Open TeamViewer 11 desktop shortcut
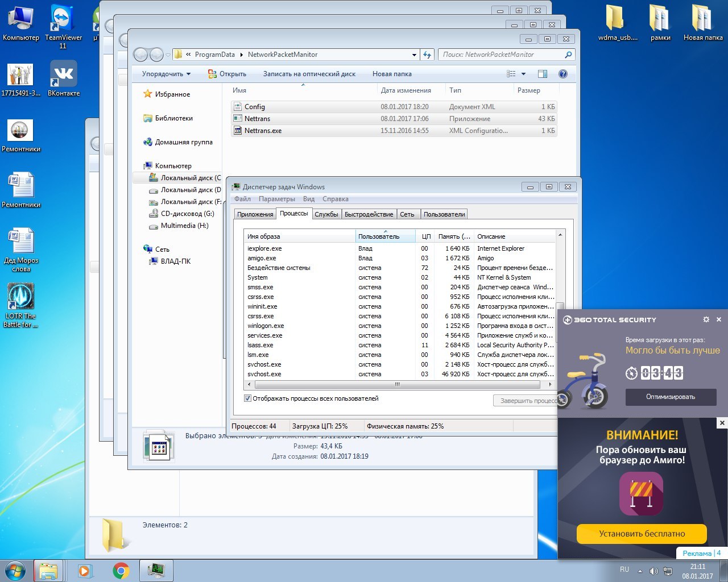This screenshot has height=582, width=728. (x=63, y=26)
